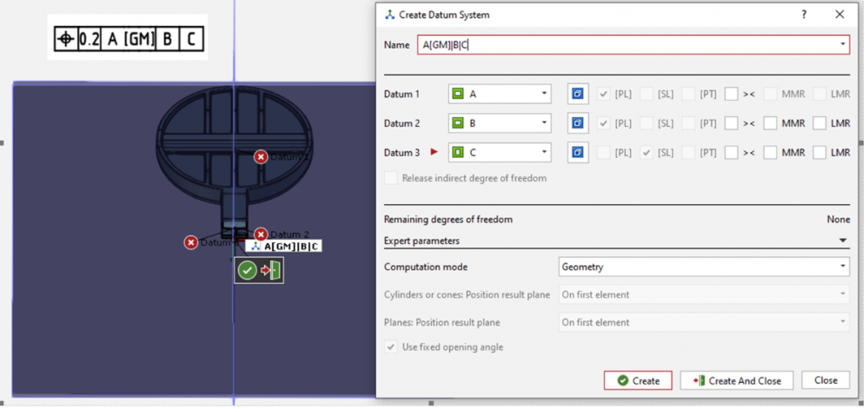Click the Create button
Viewport: 868px width, 409px height.
pyautogui.click(x=638, y=380)
